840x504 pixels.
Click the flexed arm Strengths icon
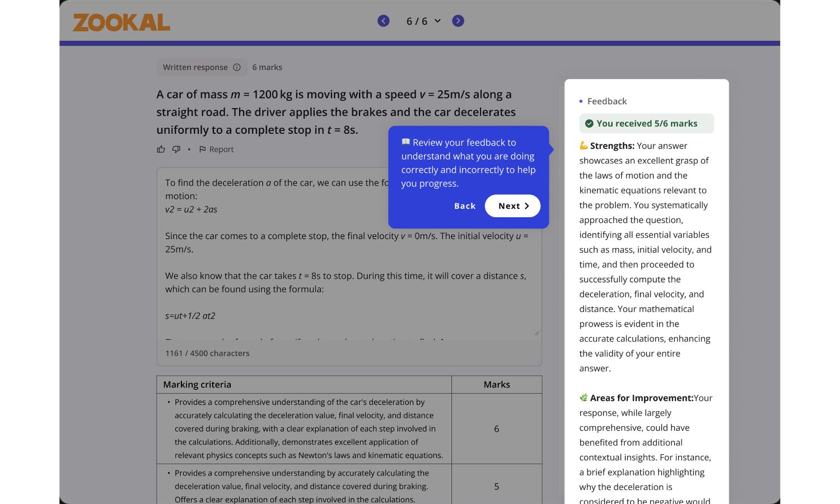pos(584,146)
